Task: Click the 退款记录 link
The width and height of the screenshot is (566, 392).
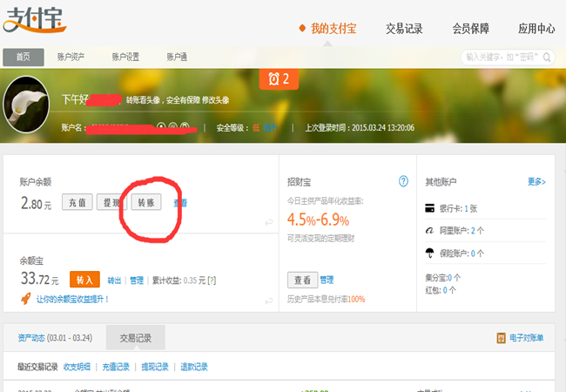Action: tap(194, 367)
